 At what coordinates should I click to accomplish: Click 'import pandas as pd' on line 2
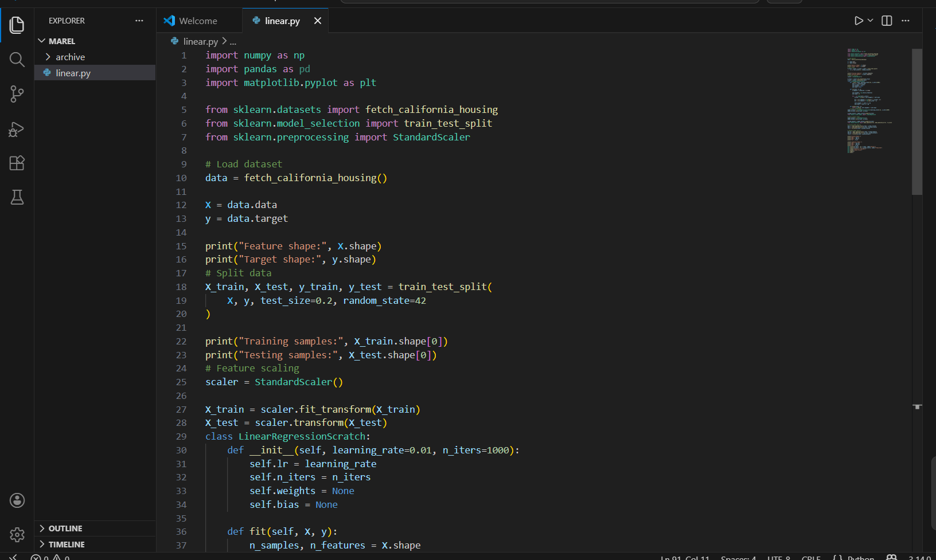[258, 69]
